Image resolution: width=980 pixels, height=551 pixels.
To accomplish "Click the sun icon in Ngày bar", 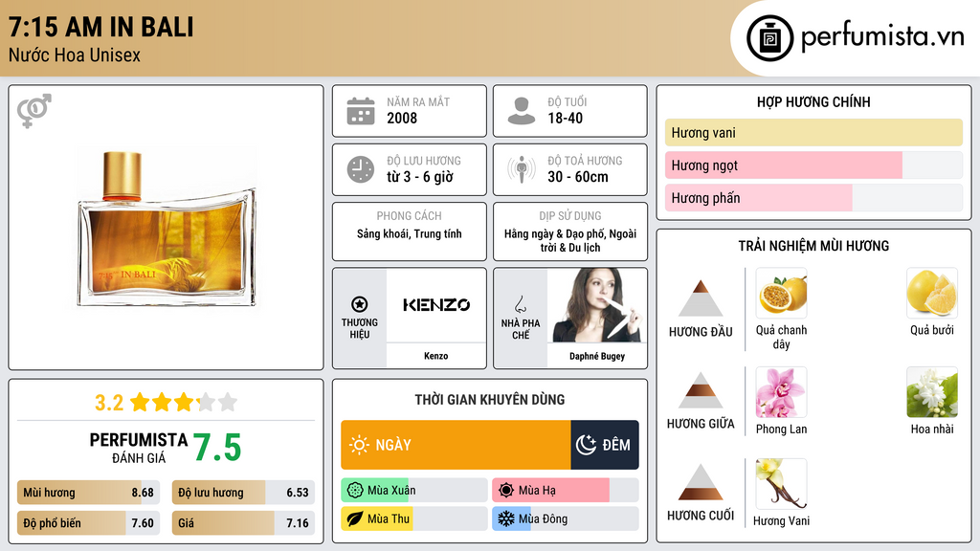I will coord(360,445).
